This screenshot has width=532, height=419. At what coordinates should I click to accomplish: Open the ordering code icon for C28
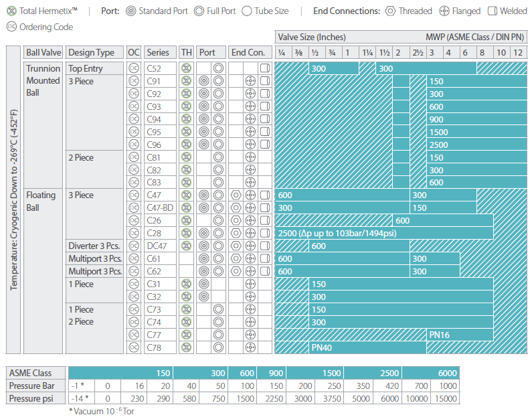pyautogui.click(x=134, y=234)
